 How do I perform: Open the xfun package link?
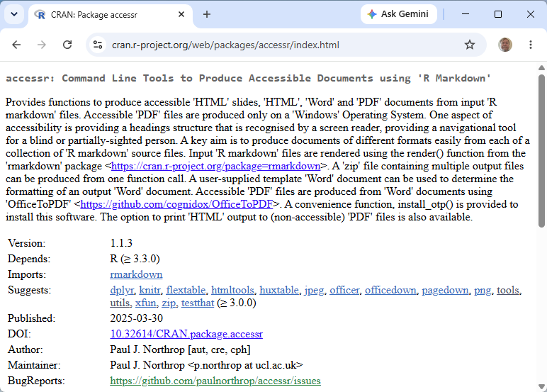(x=145, y=303)
